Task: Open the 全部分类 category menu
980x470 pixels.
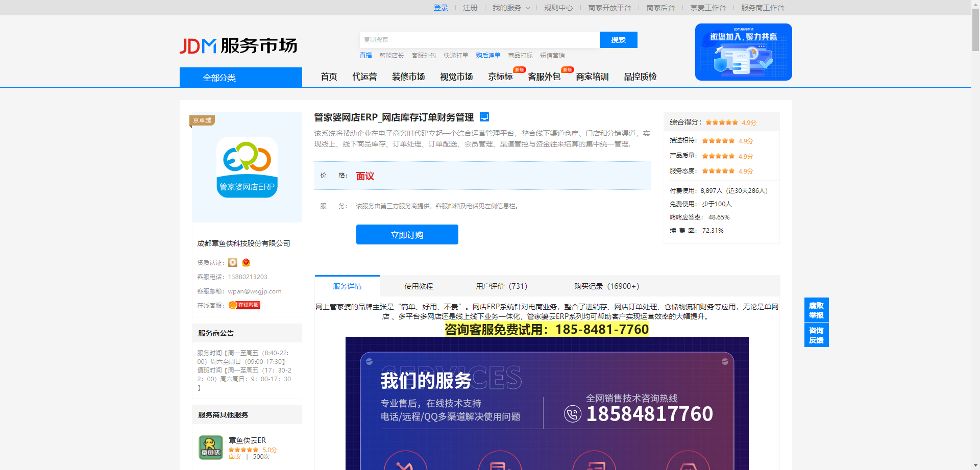Action: (x=240, y=78)
